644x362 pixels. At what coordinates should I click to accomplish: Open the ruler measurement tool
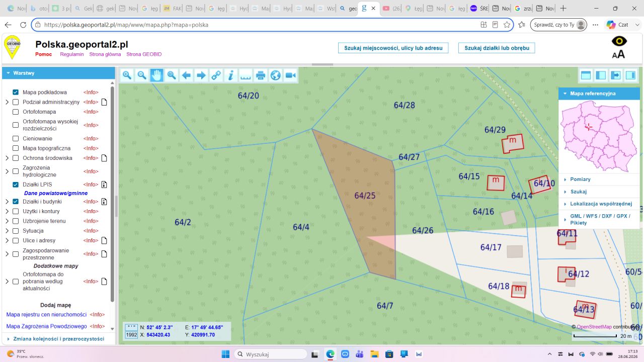pos(246,75)
